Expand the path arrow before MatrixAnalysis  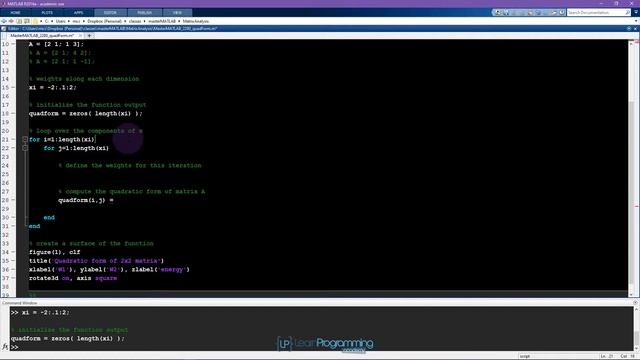point(179,21)
